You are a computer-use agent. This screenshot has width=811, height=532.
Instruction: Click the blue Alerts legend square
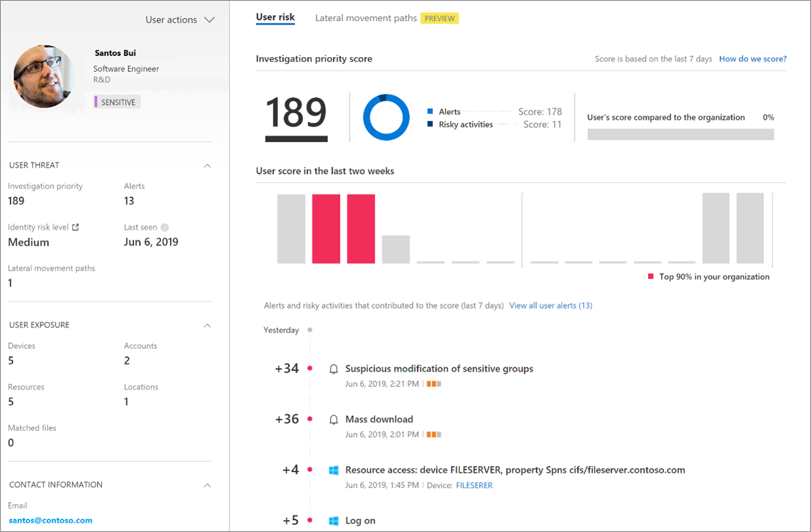430,112
